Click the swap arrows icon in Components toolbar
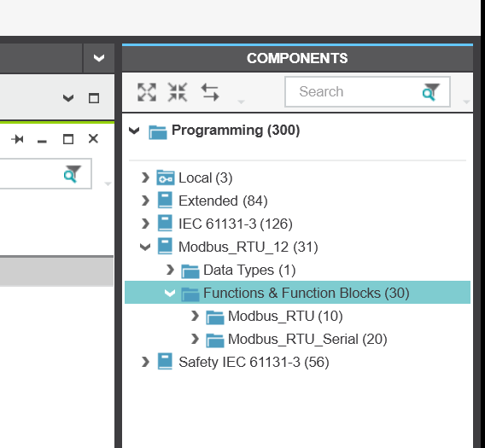The height and width of the screenshot is (448, 485). (x=210, y=92)
